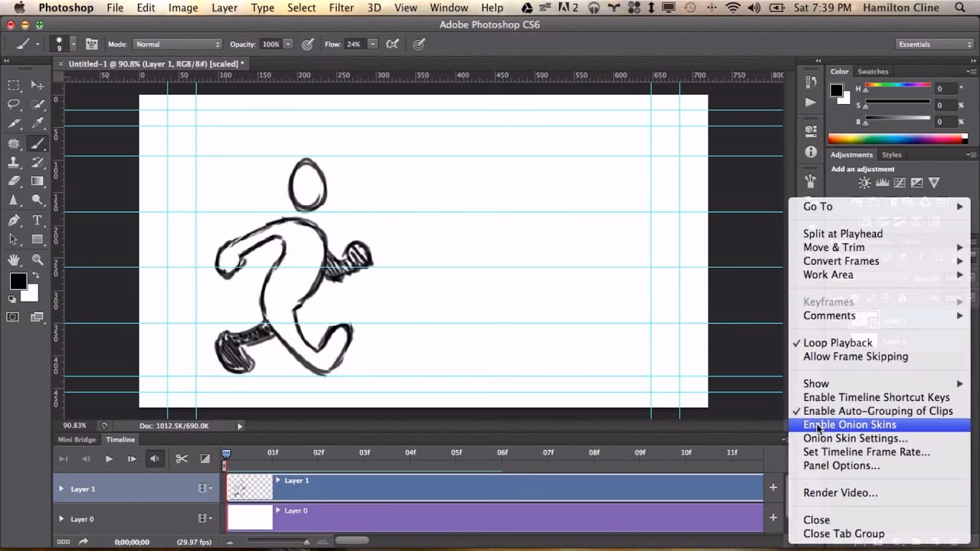Open the blend Mode dropdown
The width and height of the screenshot is (980, 551).
pyautogui.click(x=178, y=44)
